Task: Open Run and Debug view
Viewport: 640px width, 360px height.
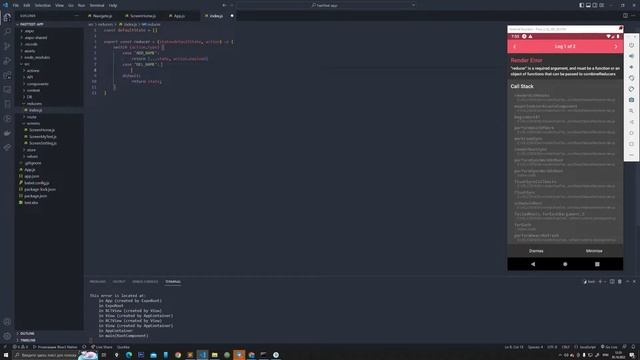Action: click(7, 61)
